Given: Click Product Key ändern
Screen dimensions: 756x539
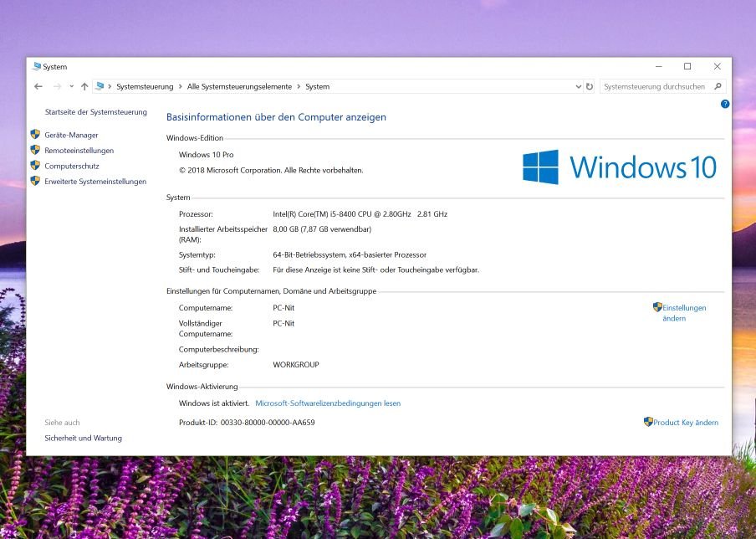Looking at the screenshot, I should click(685, 423).
